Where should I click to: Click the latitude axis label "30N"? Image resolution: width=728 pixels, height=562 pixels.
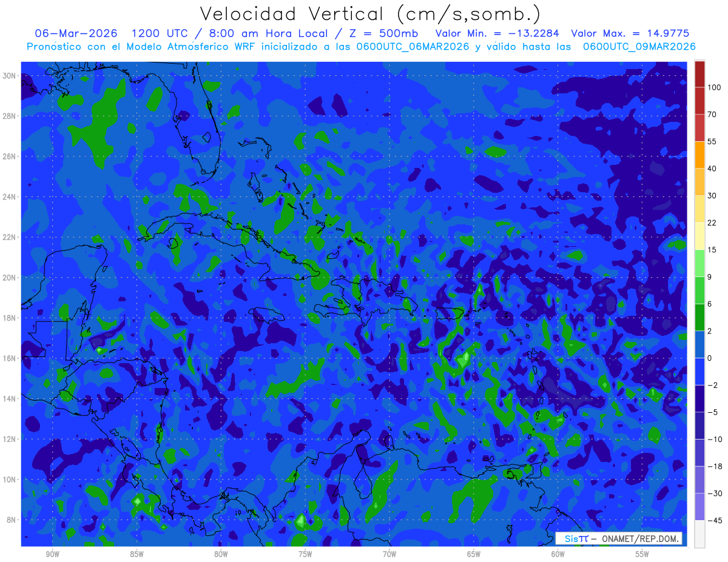coord(10,76)
